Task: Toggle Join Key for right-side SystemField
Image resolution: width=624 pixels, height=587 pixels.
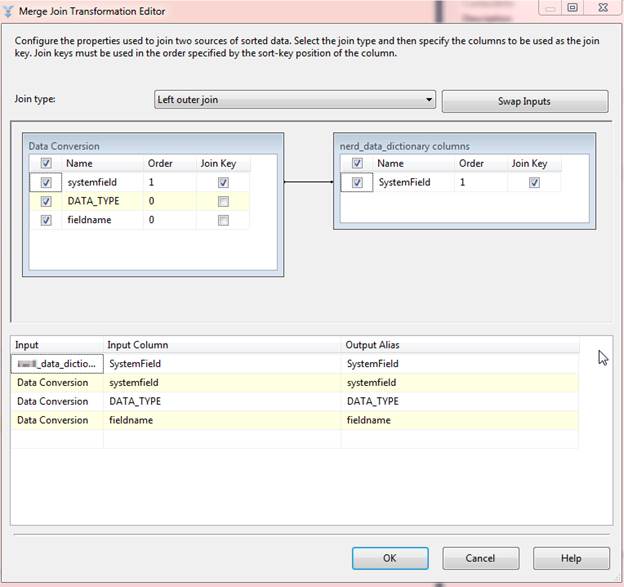Action: tap(534, 183)
